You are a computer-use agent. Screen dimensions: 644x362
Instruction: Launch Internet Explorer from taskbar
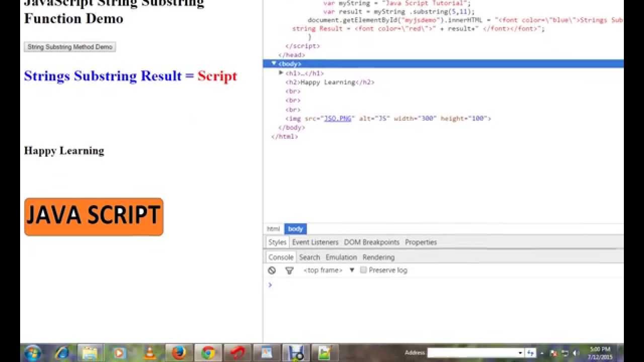coord(62,353)
